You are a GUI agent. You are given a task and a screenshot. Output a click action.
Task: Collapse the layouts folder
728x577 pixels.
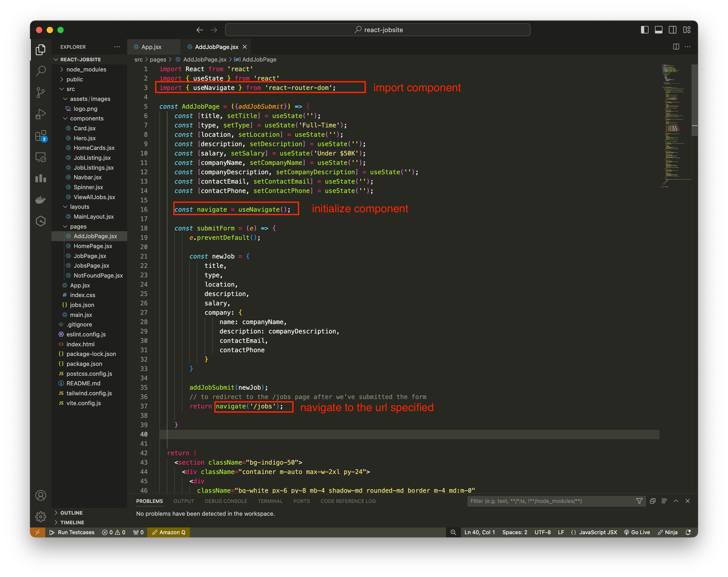point(89,207)
